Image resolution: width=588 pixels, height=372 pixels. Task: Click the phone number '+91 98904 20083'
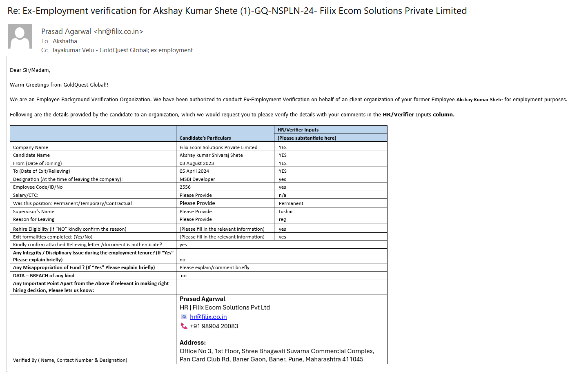pyautogui.click(x=214, y=326)
